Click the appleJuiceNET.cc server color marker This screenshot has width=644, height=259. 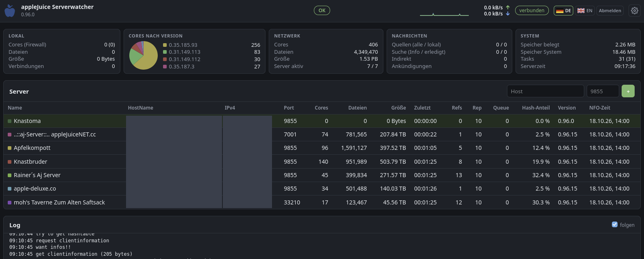(x=9, y=134)
